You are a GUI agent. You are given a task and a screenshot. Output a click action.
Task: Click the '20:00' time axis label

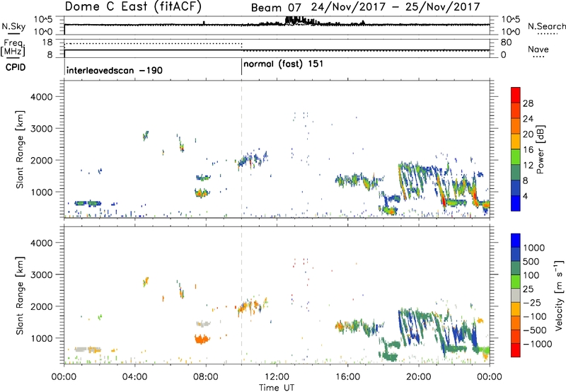coord(419,377)
